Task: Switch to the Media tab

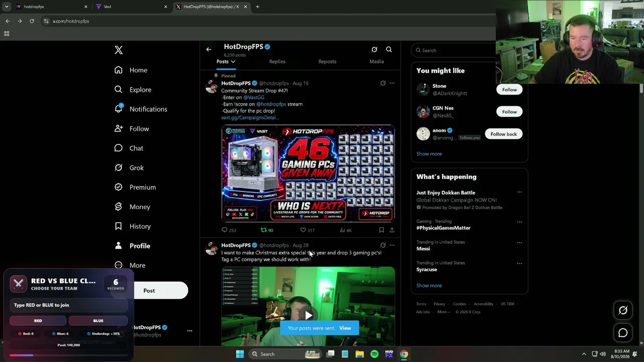Action: click(x=376, y=61)
